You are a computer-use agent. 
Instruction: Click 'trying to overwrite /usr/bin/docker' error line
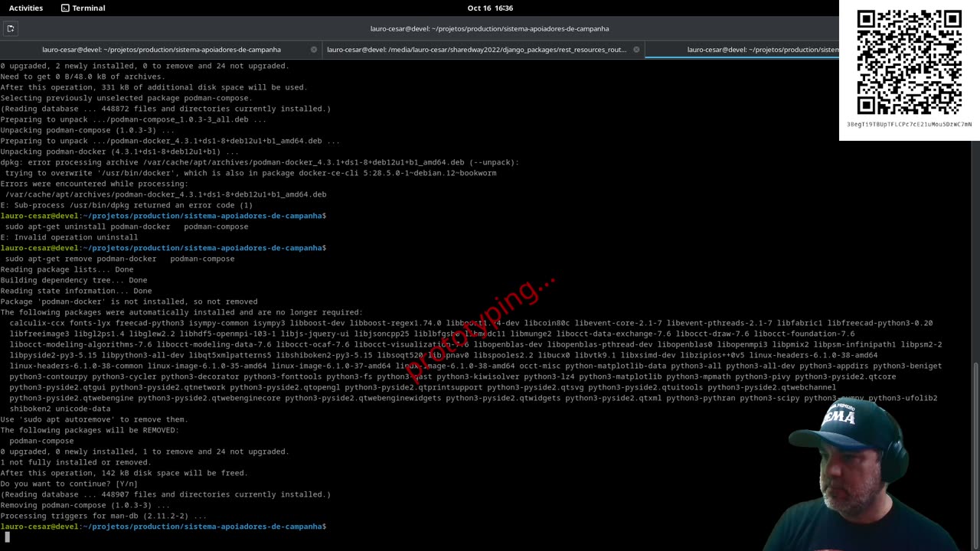click(x=250, y=173)
